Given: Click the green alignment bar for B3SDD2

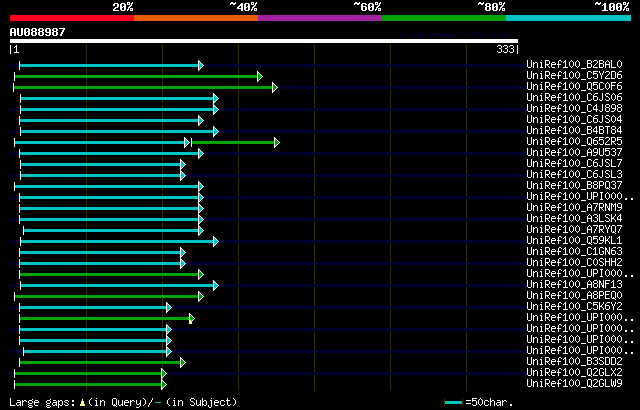Looking at the screenshot, I should pyautogui.click(x=100, y=363).
